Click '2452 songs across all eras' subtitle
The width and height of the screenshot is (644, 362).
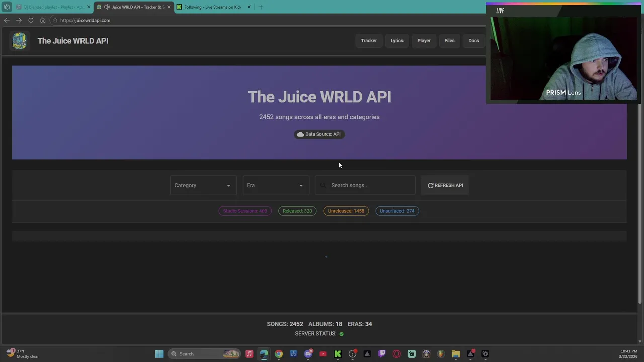(319, 117)
